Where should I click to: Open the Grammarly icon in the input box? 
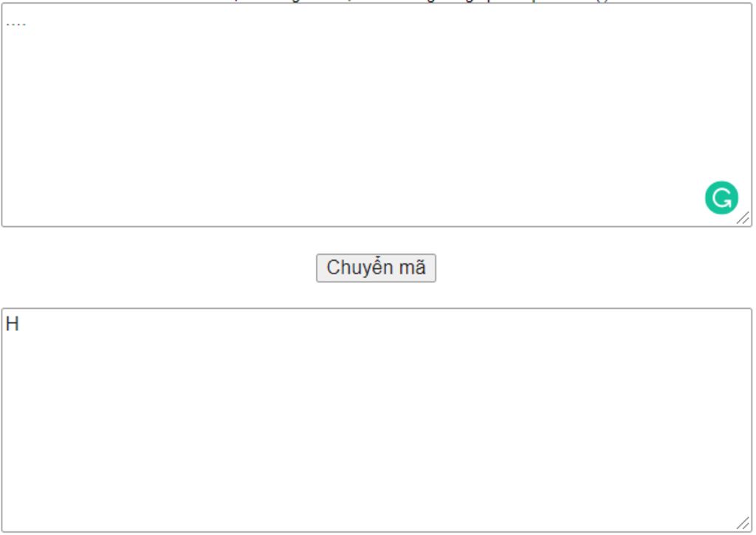point(721,198)
